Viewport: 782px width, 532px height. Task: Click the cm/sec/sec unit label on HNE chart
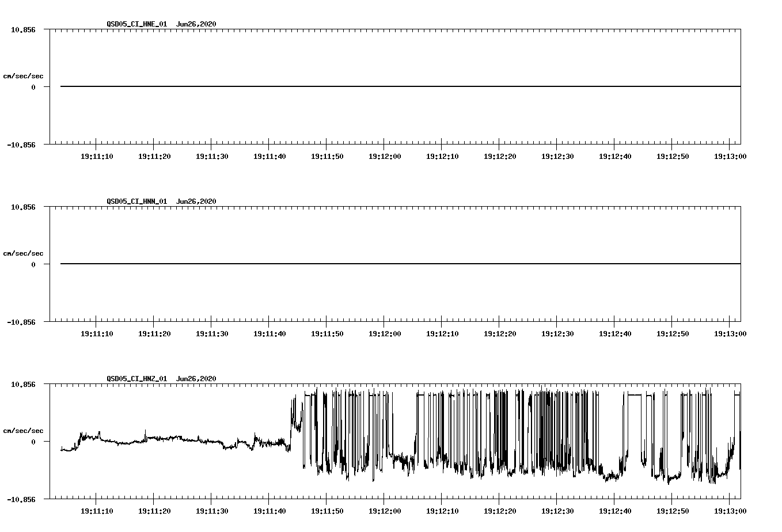(24, 76)
